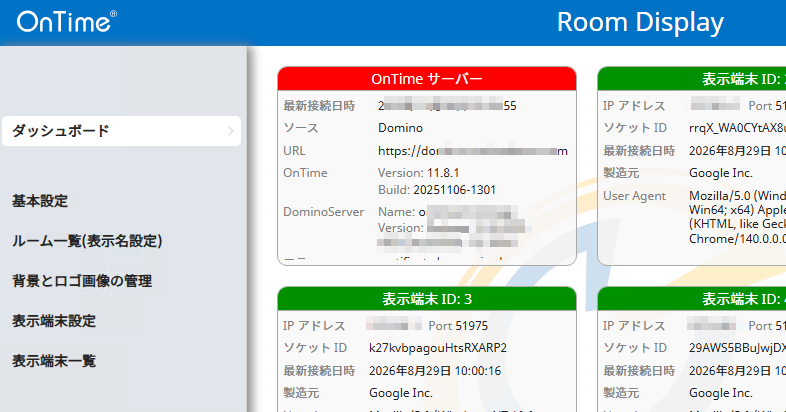Open the ダッシュボード menu item
786x412 pixels.
click(121, 131)
